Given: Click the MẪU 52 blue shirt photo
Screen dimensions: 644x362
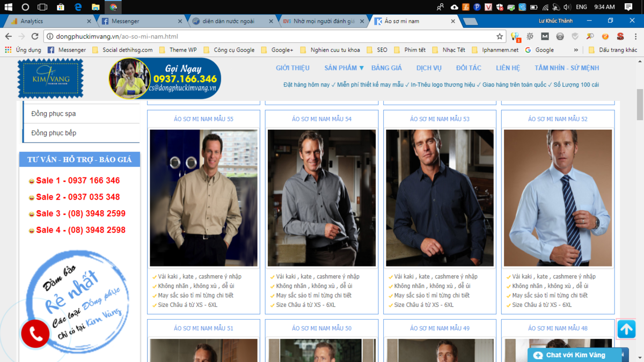Looking at the screenshot, I should [558, 198].
